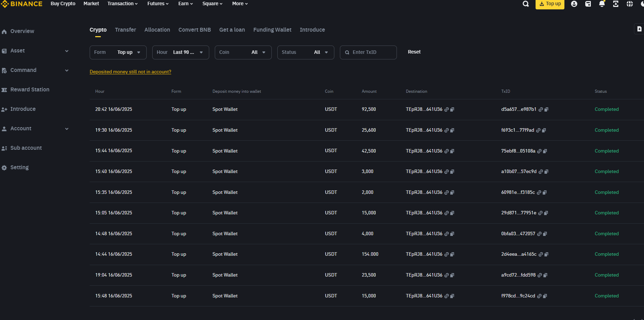Open the Coin All dropdown

pos(243,52)
